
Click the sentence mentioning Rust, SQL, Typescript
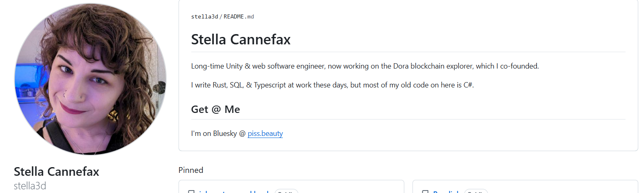(x=332, y=85)
